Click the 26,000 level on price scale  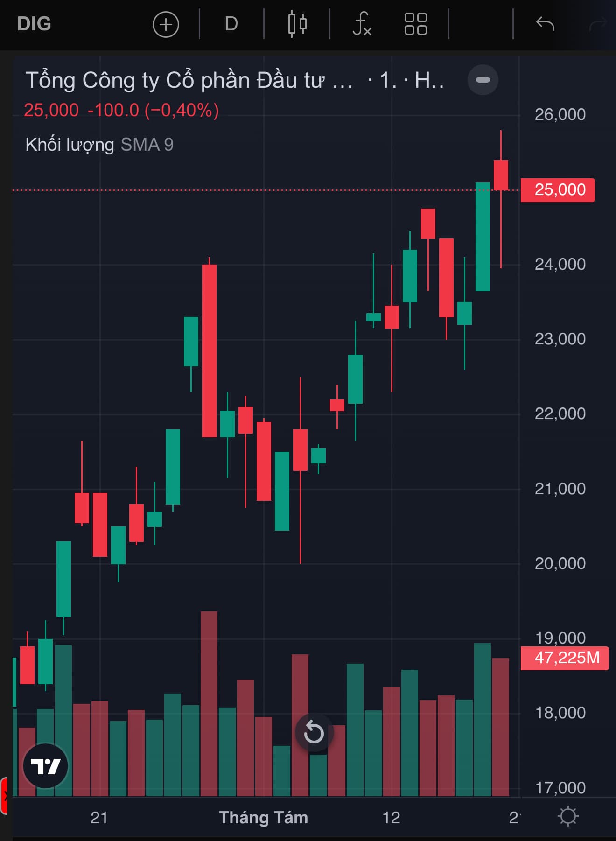click(x=560, y=114)
